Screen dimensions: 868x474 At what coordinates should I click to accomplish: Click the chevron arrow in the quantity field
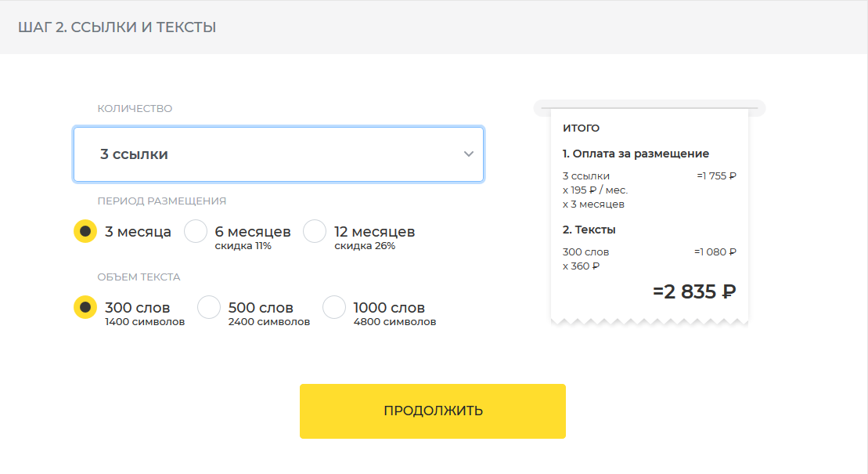[468, 154]
